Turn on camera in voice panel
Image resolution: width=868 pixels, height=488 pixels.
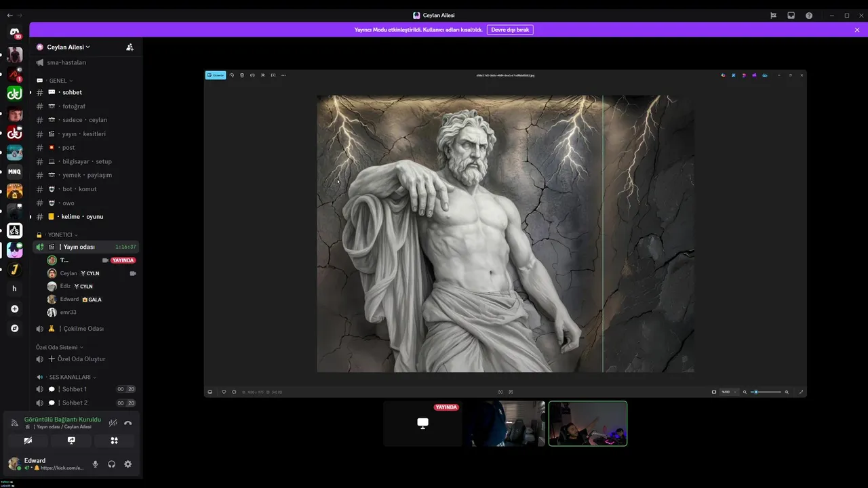28,441
